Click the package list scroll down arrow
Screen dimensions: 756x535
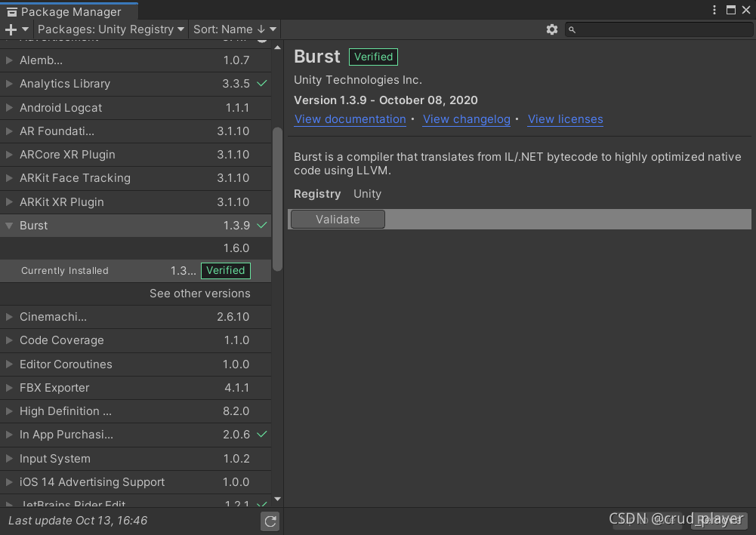click(277, 499)
